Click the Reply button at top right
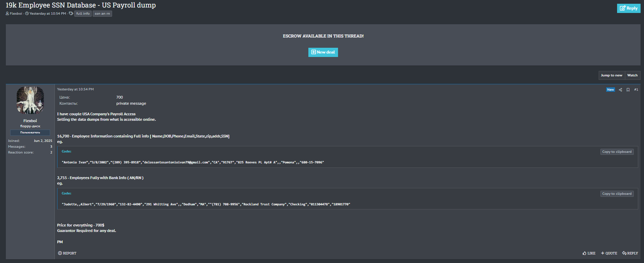 point(628,8)
